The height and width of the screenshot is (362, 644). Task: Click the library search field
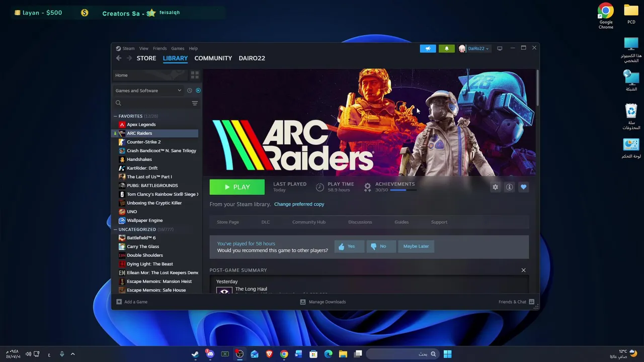(151, 103)
